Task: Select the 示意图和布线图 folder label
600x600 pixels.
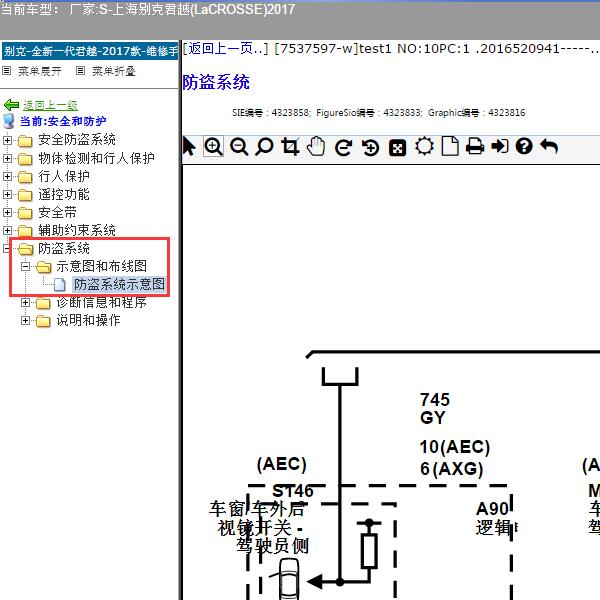Action: pyautogui.click(x=102, y=266)
